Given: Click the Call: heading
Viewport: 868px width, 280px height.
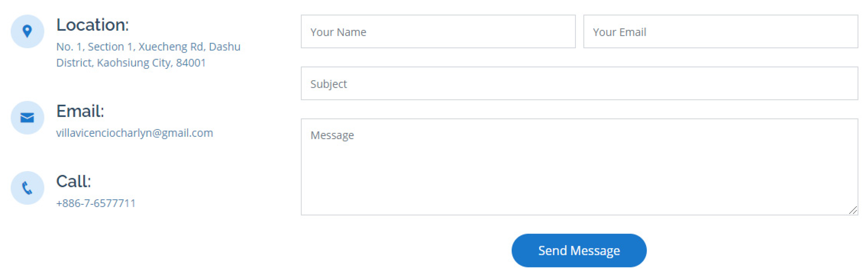Looking at the screenshot, I should coord(73,181).
